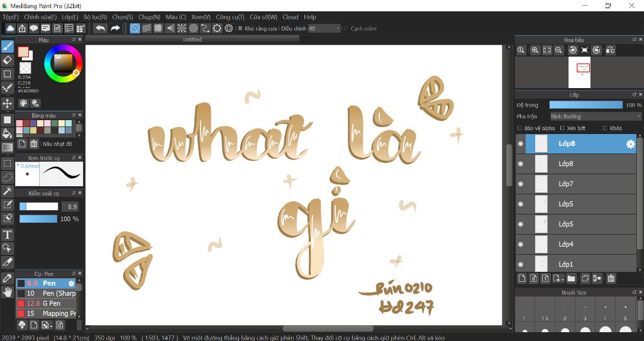Enable the concentric circle snap guide
The width and height of the screenshot is (644, 341).
coord(194,28)
